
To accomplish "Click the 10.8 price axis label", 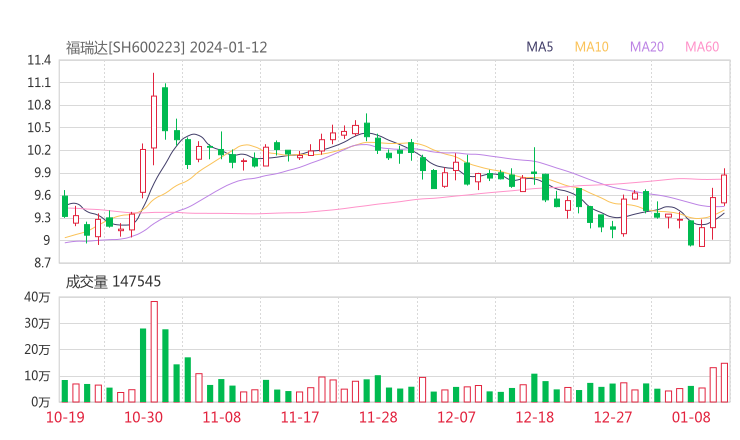I will (39, 105).
